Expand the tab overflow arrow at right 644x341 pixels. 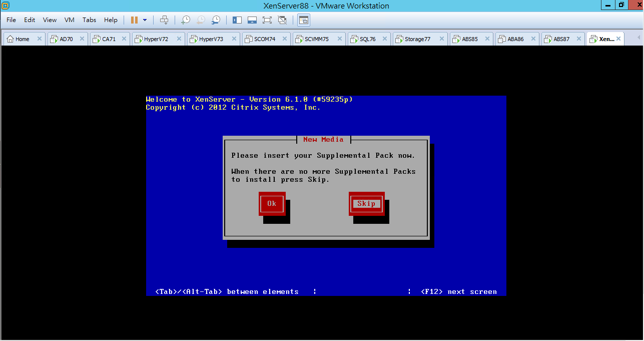point(638,39)
